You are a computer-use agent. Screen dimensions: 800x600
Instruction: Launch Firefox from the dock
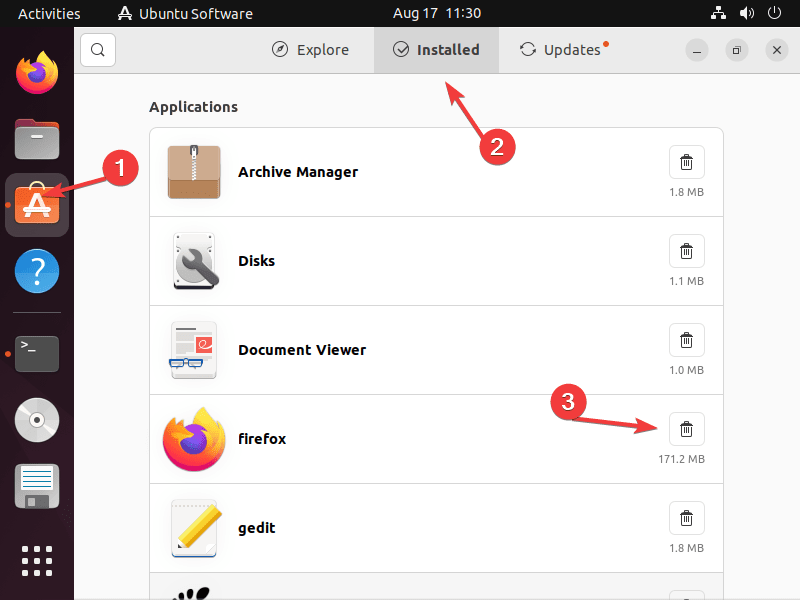tap(36, 72)
